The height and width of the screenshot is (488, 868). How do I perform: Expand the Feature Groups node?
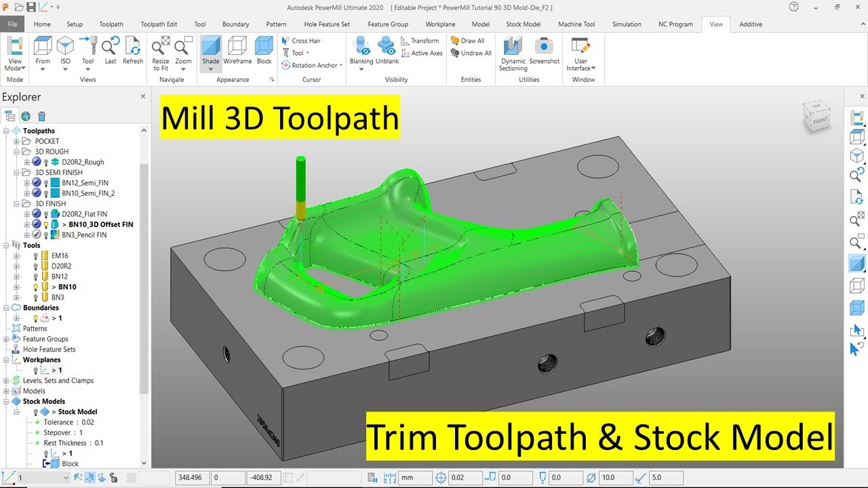6,339
